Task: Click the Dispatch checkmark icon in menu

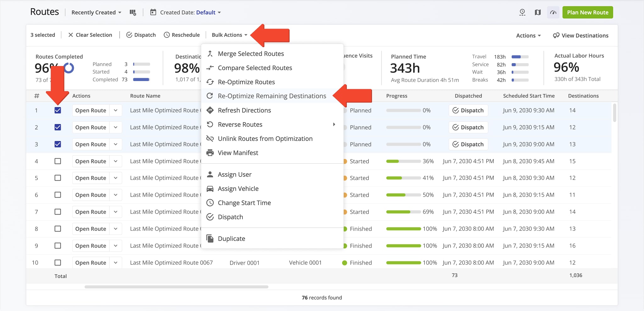Action: [210, 217]
